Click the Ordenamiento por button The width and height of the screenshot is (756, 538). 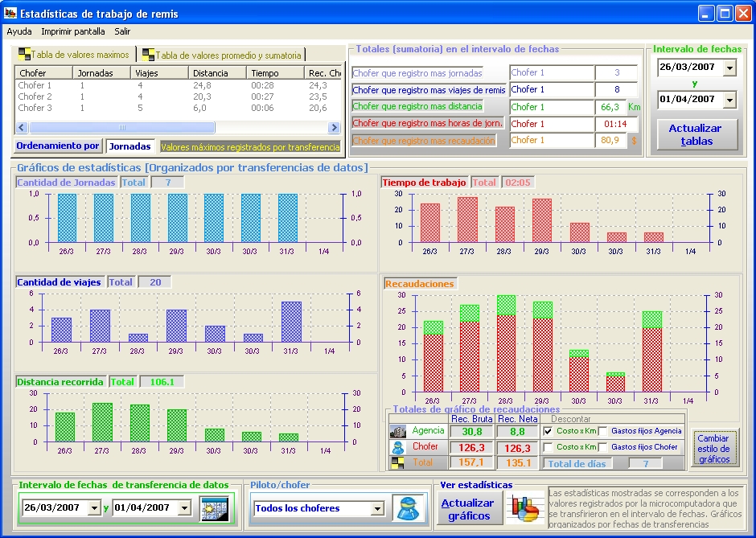click(x=58, y=146)
